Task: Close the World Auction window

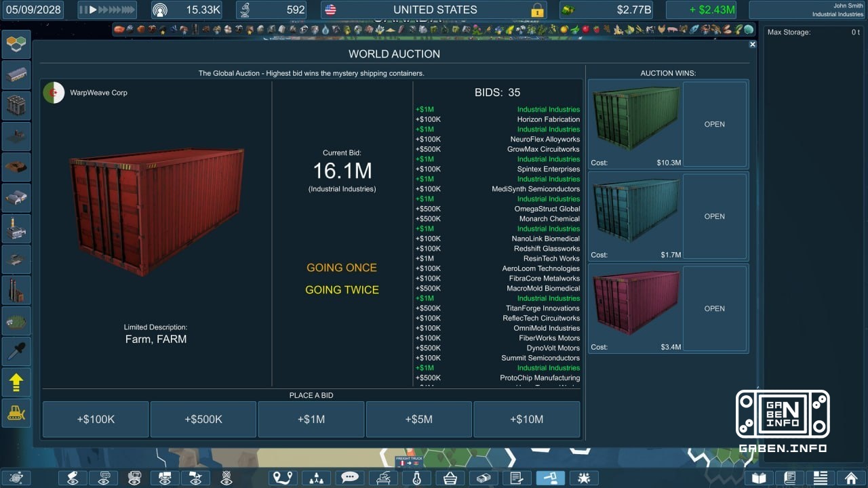Action: click(752, 44)
